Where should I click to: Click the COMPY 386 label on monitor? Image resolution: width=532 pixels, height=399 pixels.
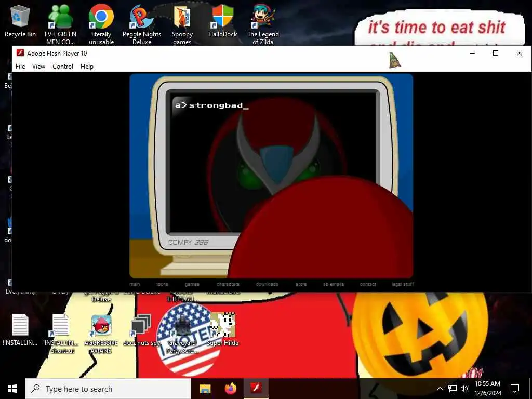[x=188, y=242]
